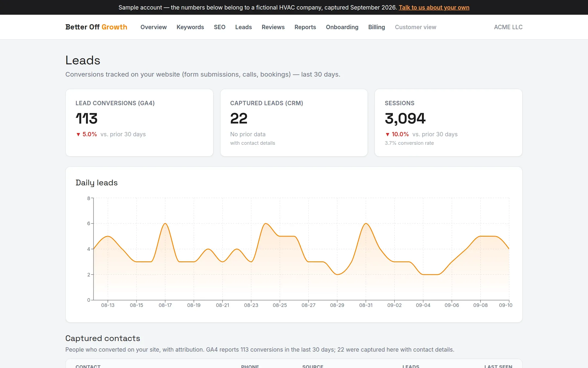Click the 'LEAD CONVERSIONS (GA4)' card label
This screenshot has height=368, width=588.
pyautogui.click(x=115, y=103)
